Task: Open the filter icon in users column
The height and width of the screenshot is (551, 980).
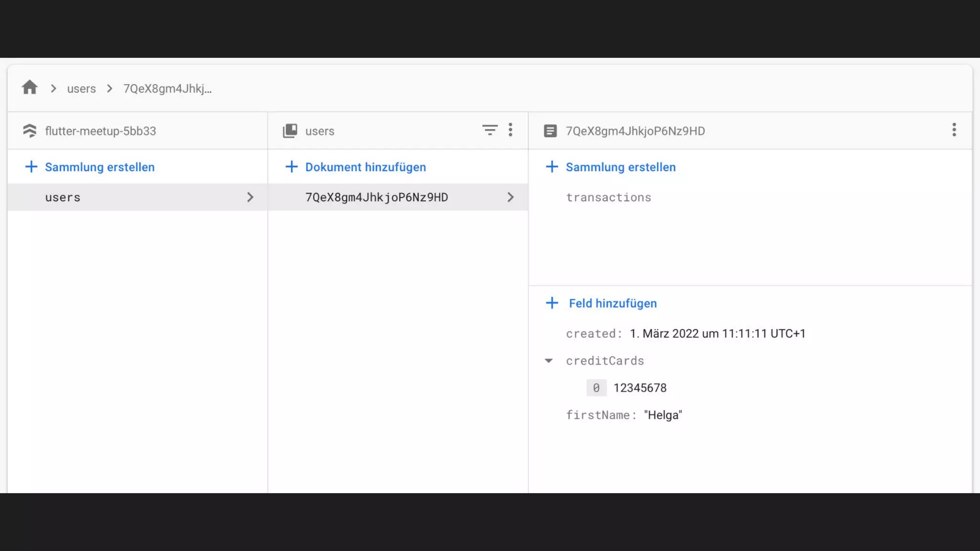Action: (490, 130)
